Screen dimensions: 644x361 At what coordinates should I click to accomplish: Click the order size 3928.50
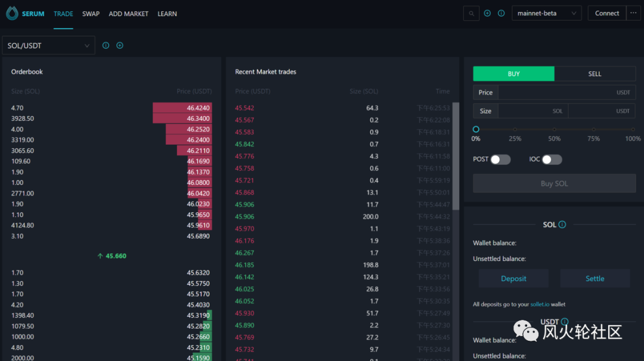[23, 119]
